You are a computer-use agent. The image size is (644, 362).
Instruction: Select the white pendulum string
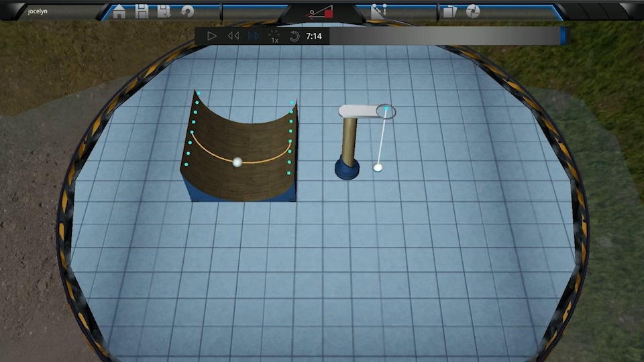click(382, 137)
